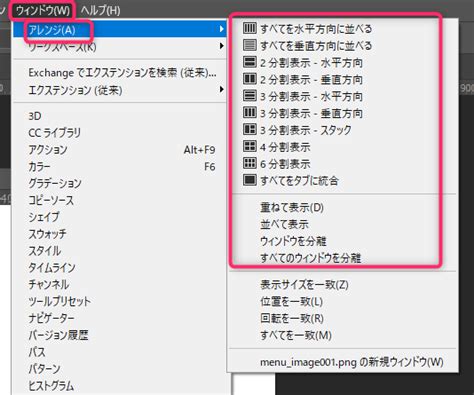Click the consolidate all to tabs icon
Image resolution: width=474 pixels, height=395 pixels.
click(250, 180)
